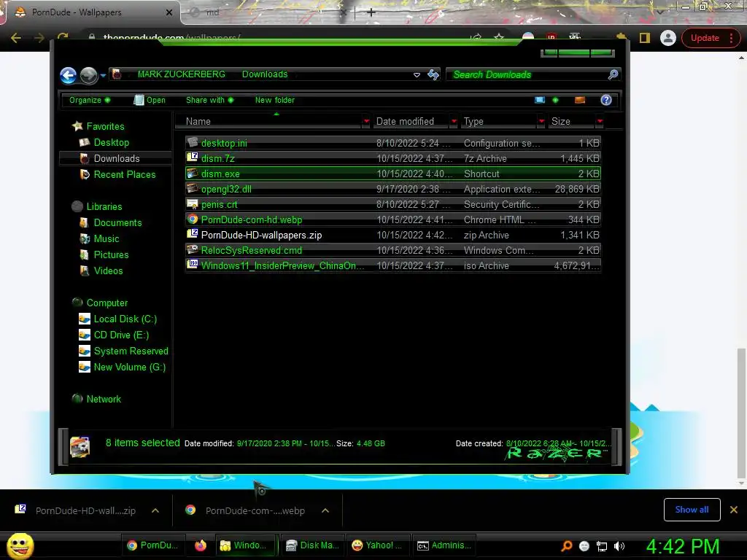This screenshot has height=560, width=747.
Task: Click the magnifier icon in Search Downloads
Action: 613,74
